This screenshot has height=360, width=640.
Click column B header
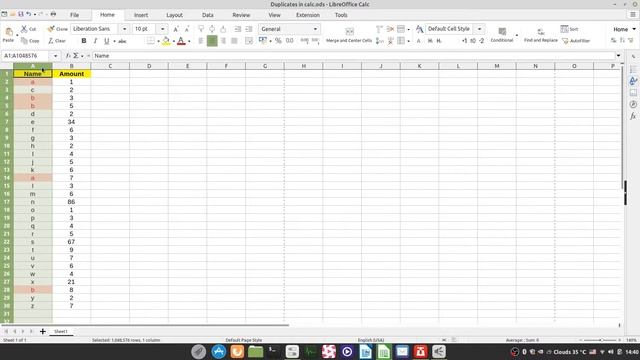pos(71,66)
